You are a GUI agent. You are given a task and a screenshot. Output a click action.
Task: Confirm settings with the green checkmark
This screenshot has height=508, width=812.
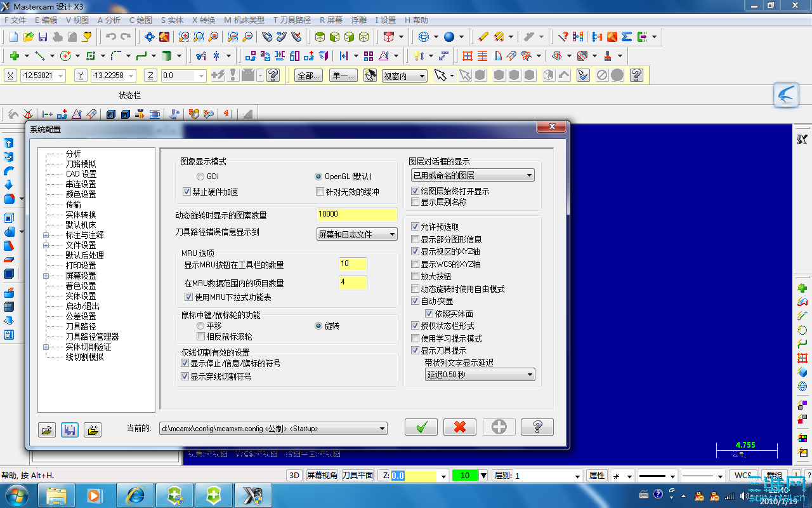pos(421,427)
